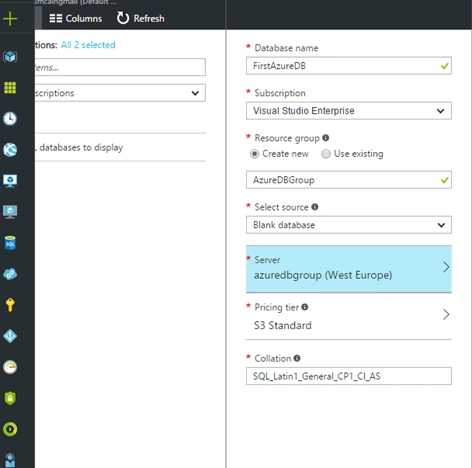Open Server azuredbgroup configuration
The image size is (472, 468).
349,269
